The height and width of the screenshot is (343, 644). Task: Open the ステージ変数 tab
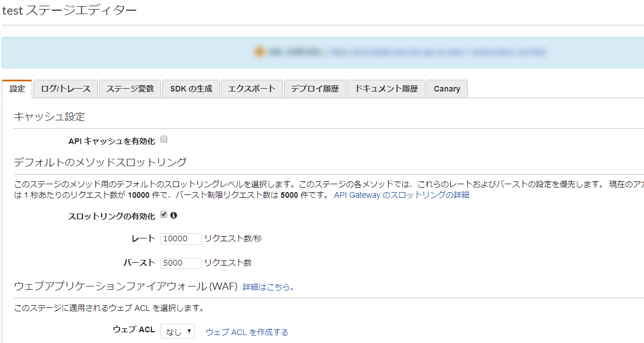point(130,89)
